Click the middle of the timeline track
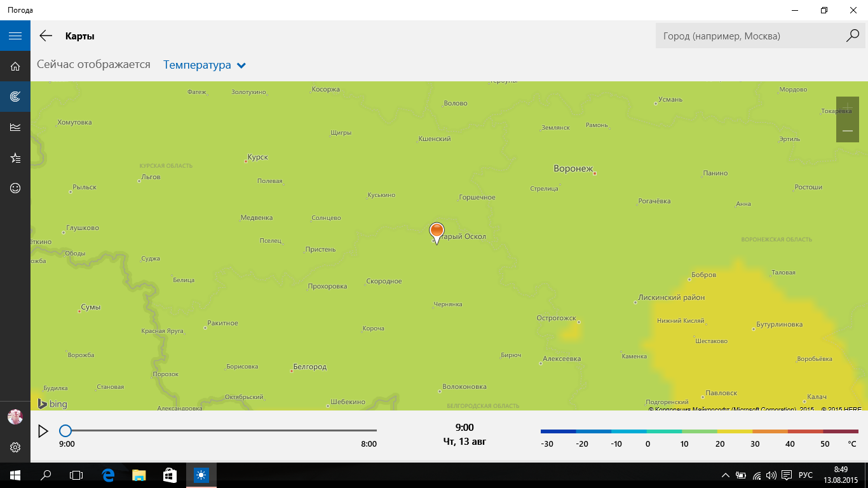Viewport: 868px width, 488px height. (x=220, y=431)
